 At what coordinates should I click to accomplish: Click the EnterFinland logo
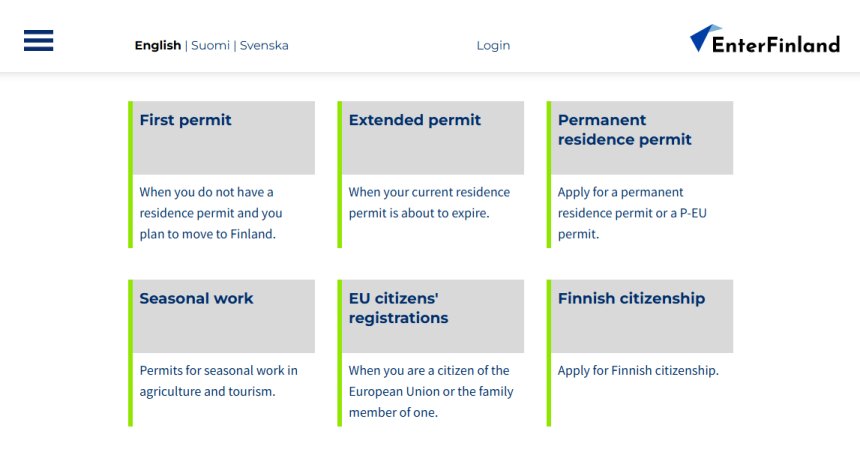[x=765, y=40]
